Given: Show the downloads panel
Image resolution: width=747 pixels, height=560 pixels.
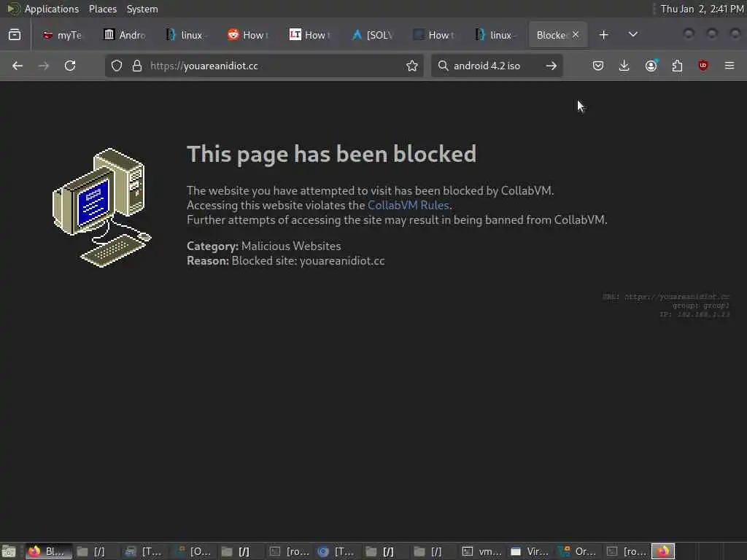Looking at the screenshot, I should coord(624,66).
